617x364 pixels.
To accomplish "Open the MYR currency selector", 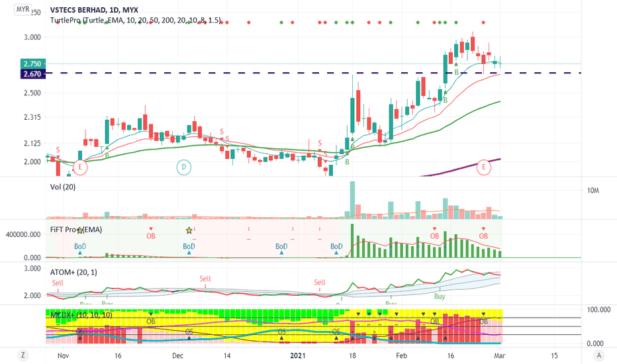I will coord(23,9).
